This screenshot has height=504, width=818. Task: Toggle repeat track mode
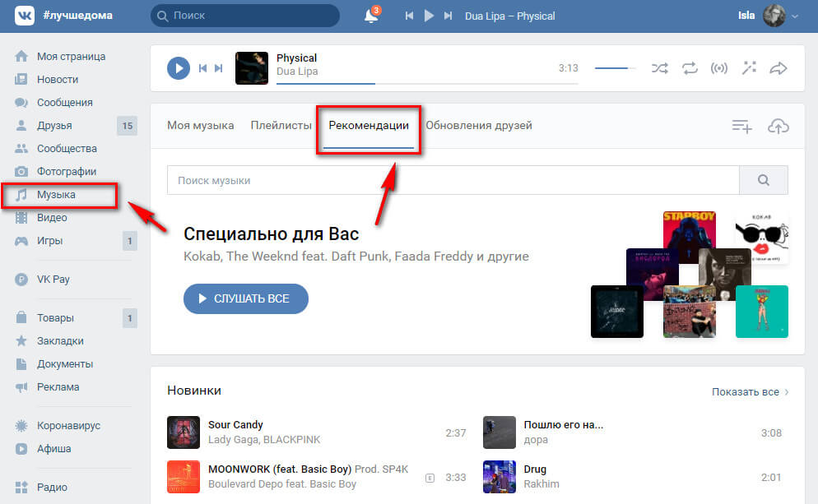690,68
